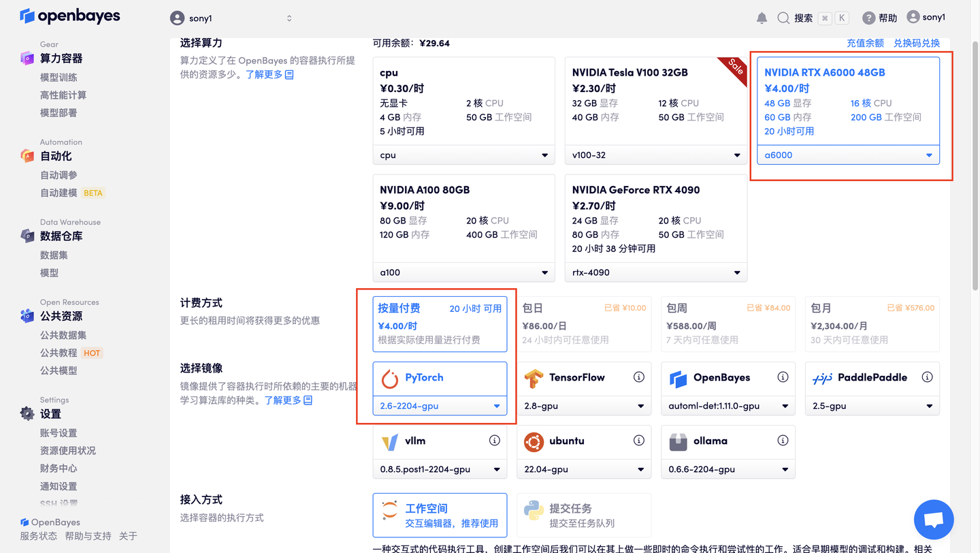980x553 pixels.
Task: Open the a6000 resource dropdown
Action: pos(848,155)
